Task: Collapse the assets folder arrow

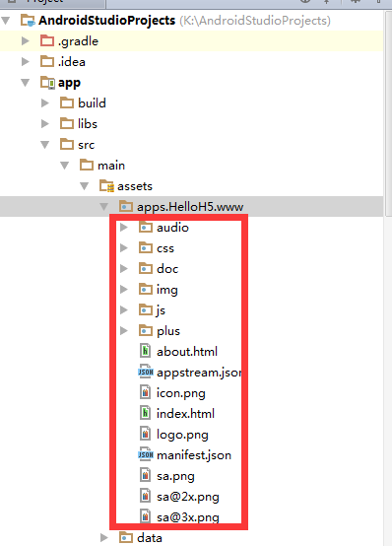Action: point(85,186)
